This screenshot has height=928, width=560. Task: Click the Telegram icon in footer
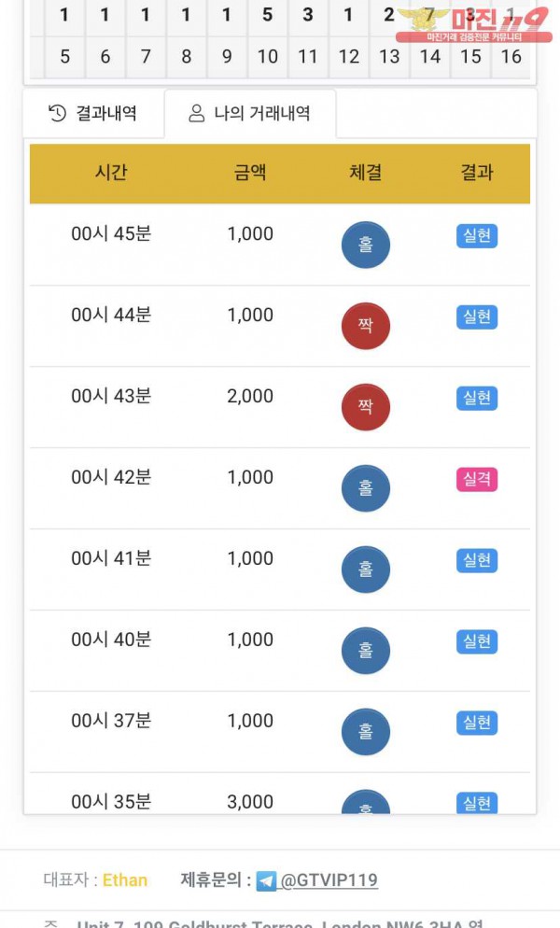point(266,880)
